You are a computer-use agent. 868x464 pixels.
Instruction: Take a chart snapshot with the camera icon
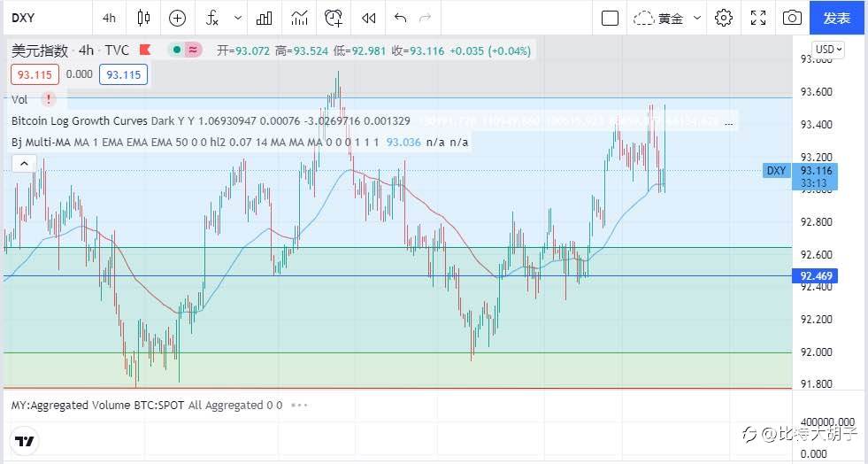coord(792,18)
